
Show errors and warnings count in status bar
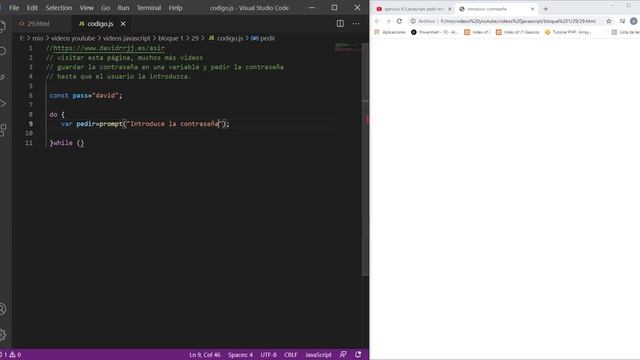tap(11, 355)
